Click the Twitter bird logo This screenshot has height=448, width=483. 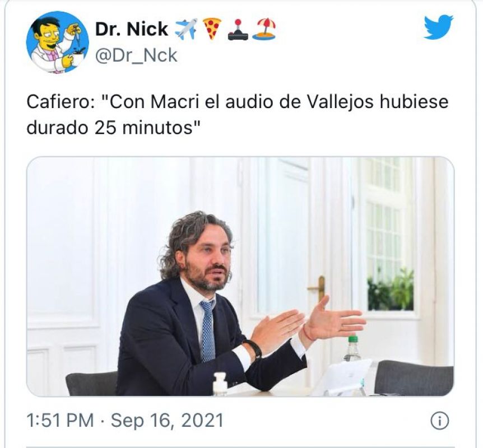tap(438, 26)
